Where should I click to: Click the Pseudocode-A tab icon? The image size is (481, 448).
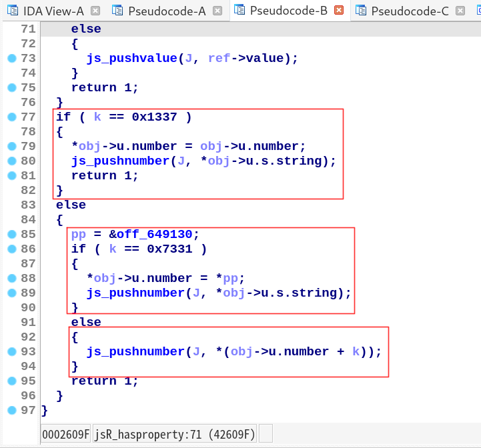117,10
